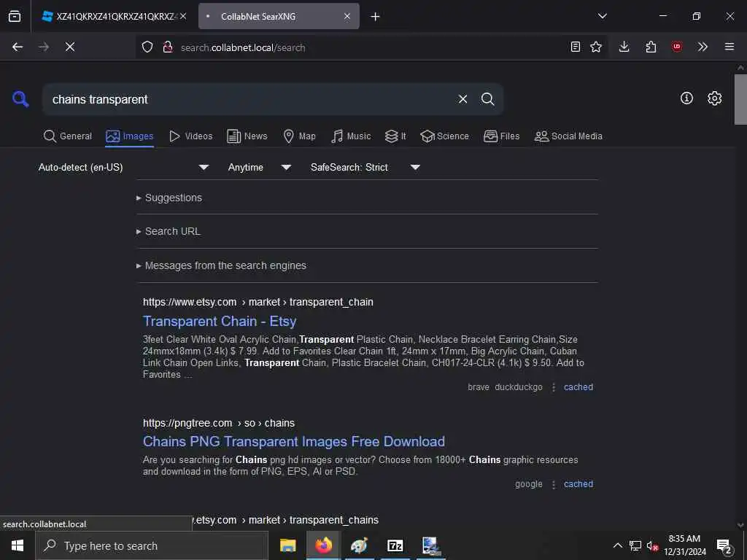Image resolution: width=747 pixels, height=560 pixels.
Task: View site security padlock info
Action: [x=168, y=47]
